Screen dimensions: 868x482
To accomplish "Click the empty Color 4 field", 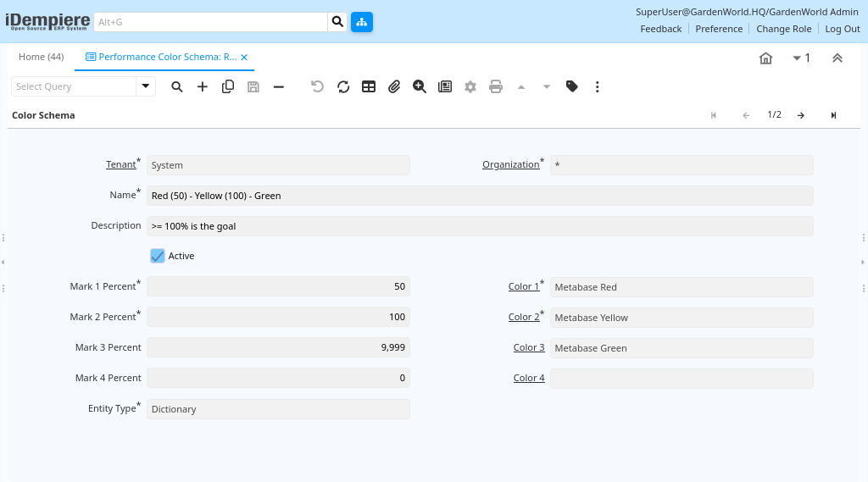I will pyautogui.click(x=682, y=378).
